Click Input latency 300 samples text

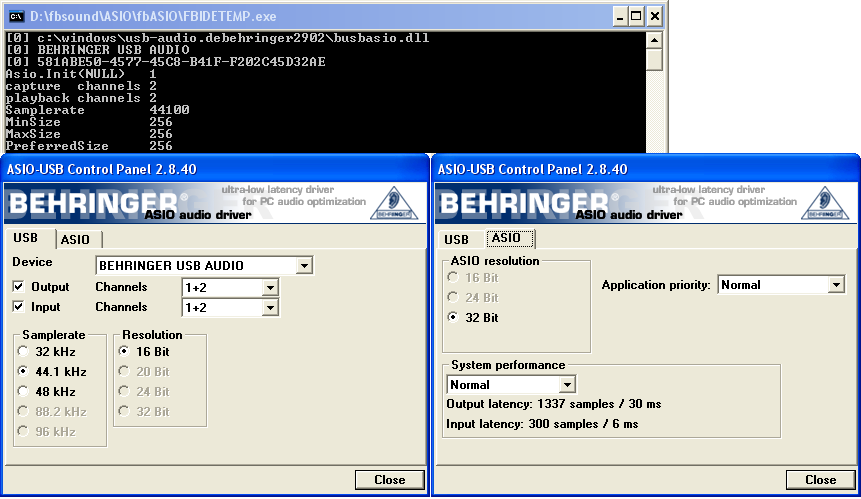point(542,424)
